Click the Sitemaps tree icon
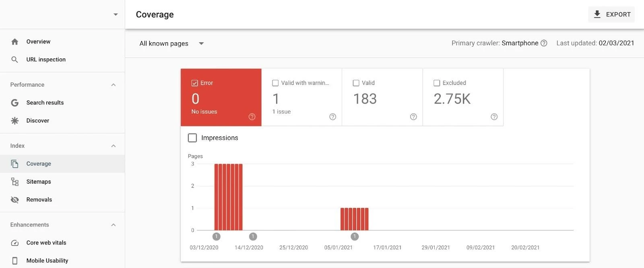The height and width of the screenshot is (268, 644). (15, 182)
